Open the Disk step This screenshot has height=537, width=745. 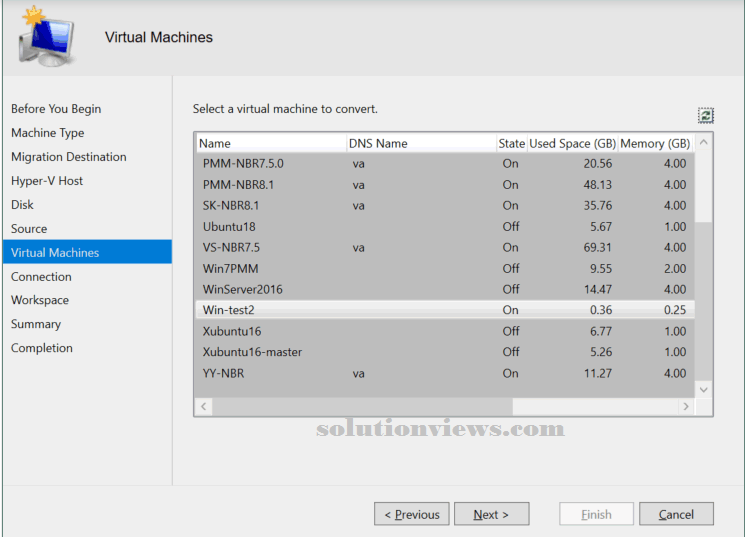click(22, 205)
